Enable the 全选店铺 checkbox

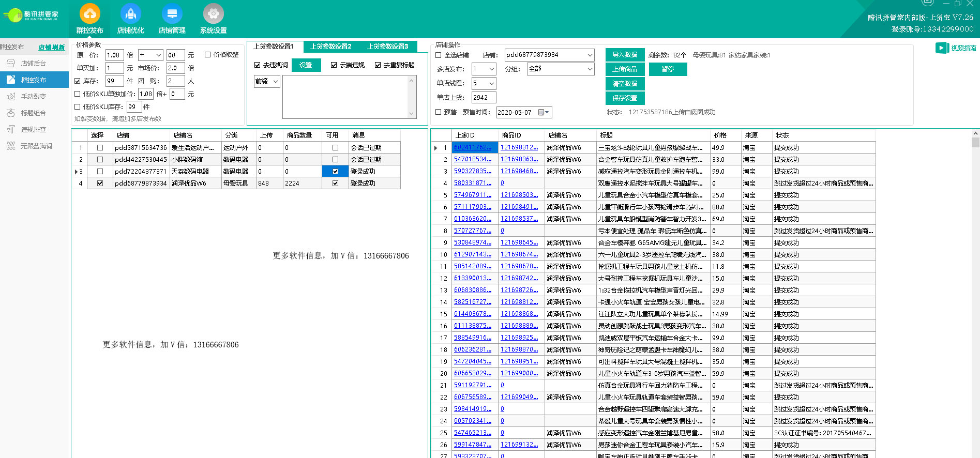point(439,55)
